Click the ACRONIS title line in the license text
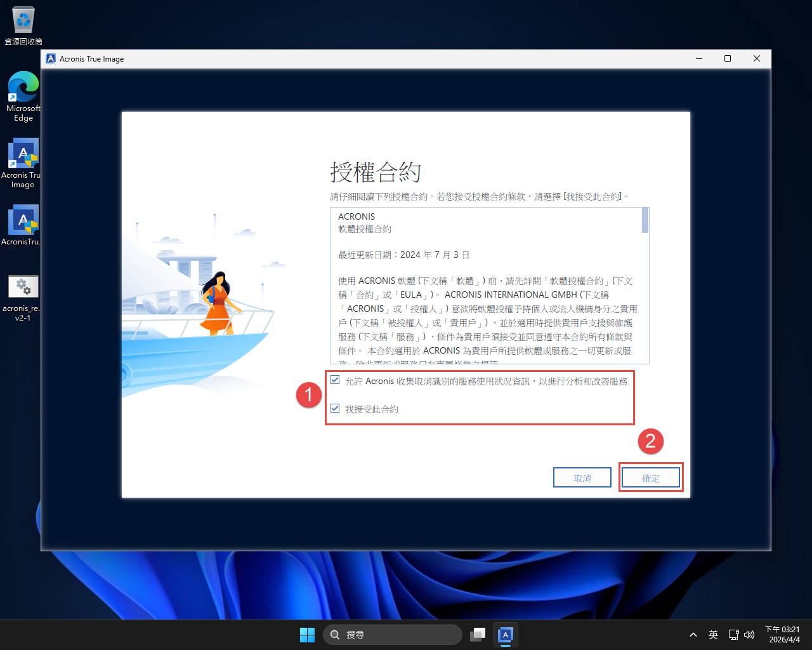Viewport: 812px width, 650px height. pyautogui.click(x=357, y=216)
